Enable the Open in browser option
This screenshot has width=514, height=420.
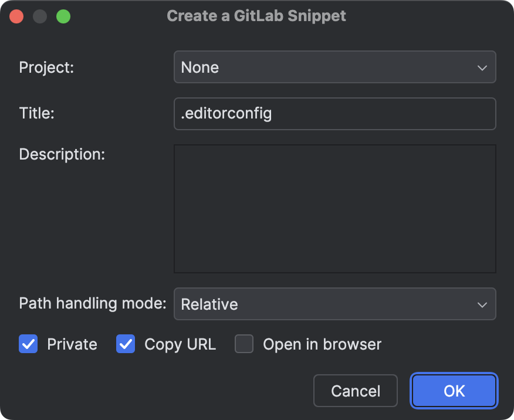(x=244, y=344)
